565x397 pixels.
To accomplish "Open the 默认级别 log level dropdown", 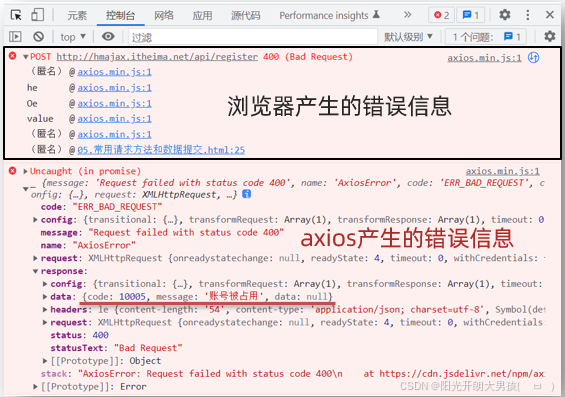I will tap(408, 37).
